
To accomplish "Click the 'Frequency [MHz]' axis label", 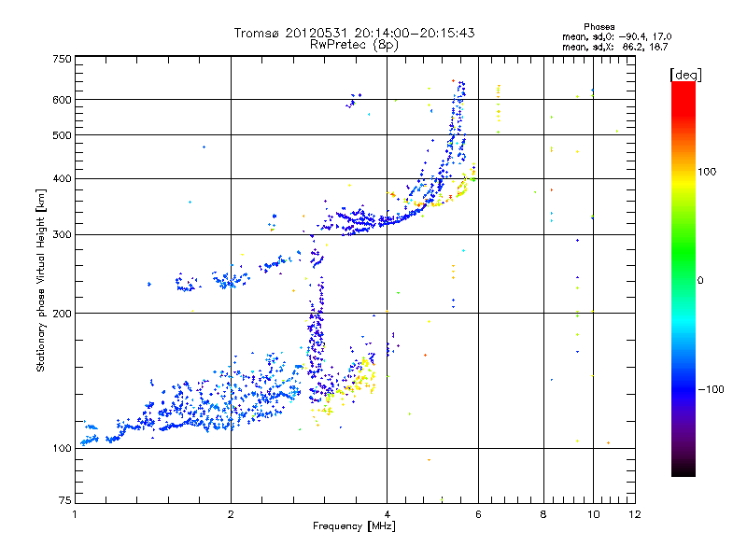I will [354, 526].
